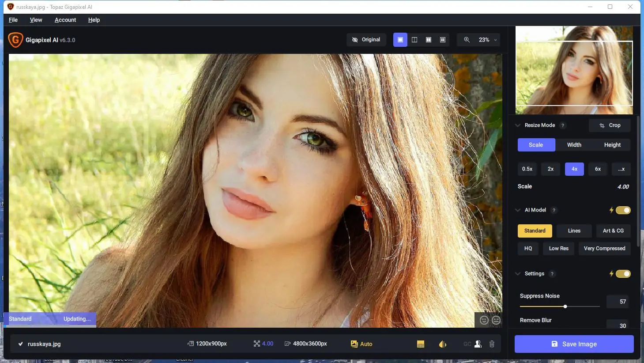Click the Settings help icon
The height and width of the screenshot is (363, 644).
[x=552, y=274]
